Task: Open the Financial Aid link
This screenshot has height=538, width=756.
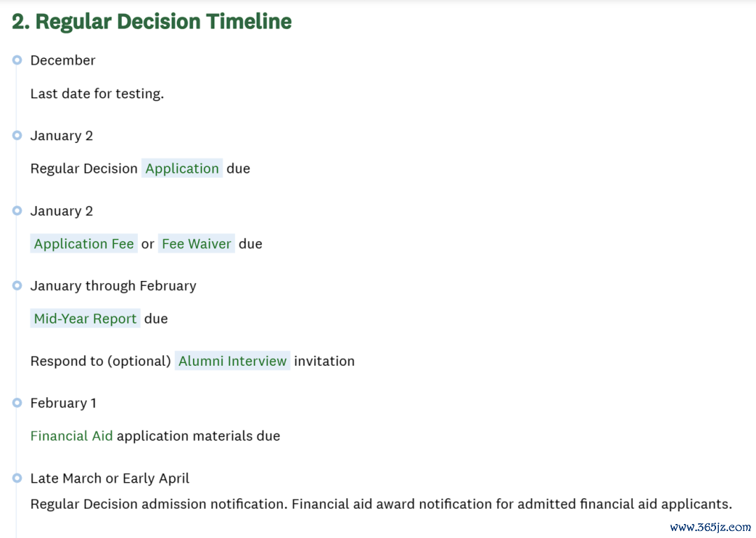Action: (x=71, y=436)
